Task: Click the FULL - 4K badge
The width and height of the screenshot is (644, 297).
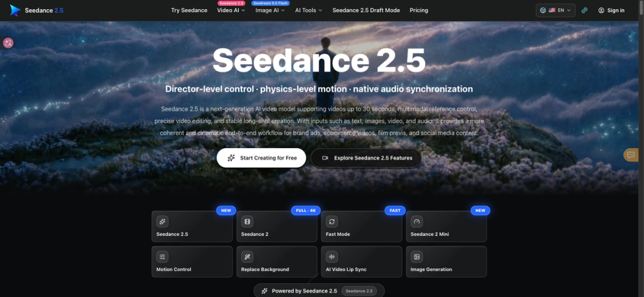Action: 306,210
